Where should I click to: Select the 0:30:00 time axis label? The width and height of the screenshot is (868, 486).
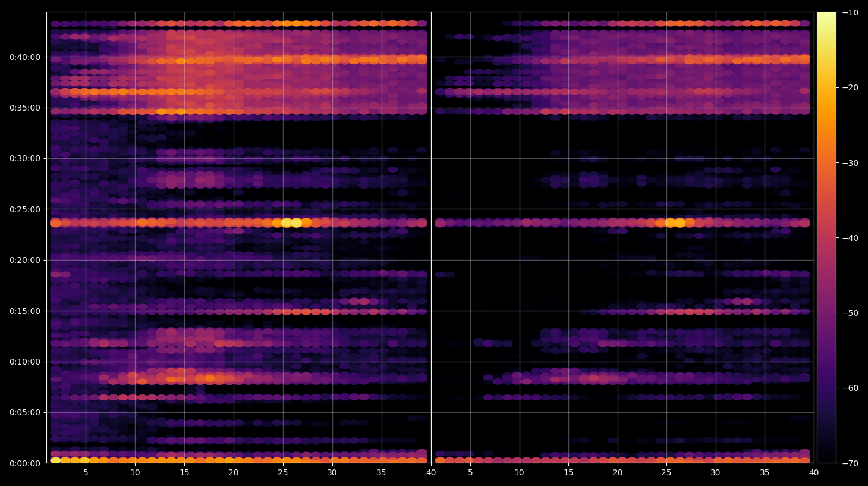point(25,158)
